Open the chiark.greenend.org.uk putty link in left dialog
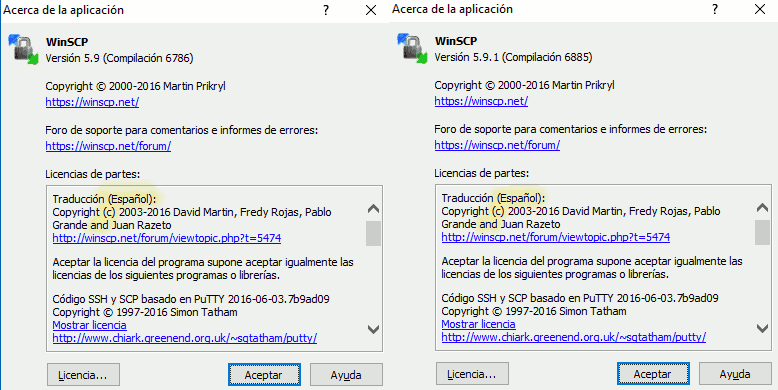 coord(185,338)
